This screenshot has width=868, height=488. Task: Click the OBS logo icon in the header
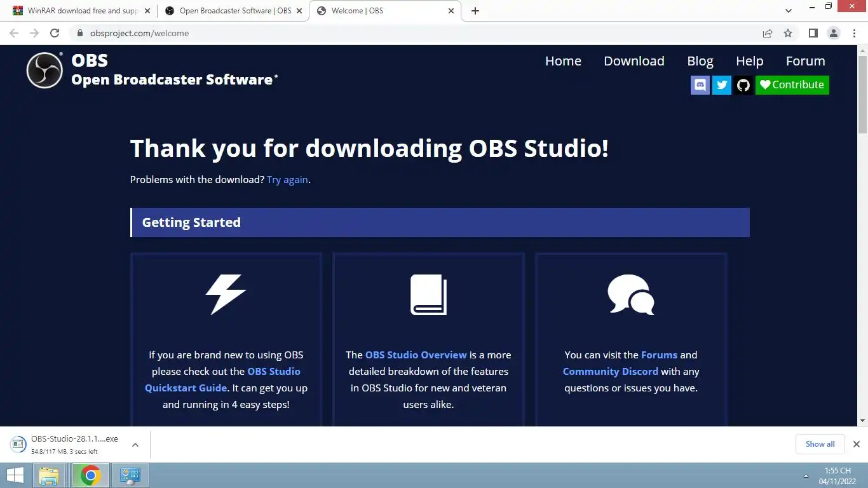(x=44, y=70)
